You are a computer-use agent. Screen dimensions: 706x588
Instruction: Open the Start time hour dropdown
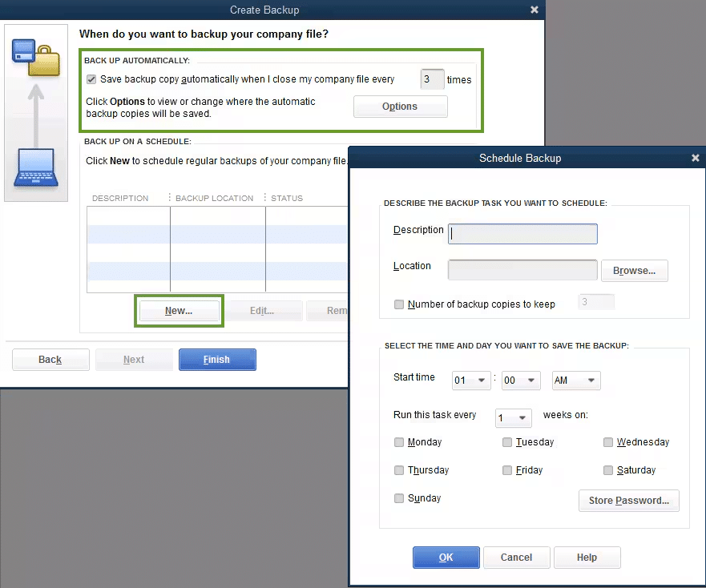tap(470, 381)
